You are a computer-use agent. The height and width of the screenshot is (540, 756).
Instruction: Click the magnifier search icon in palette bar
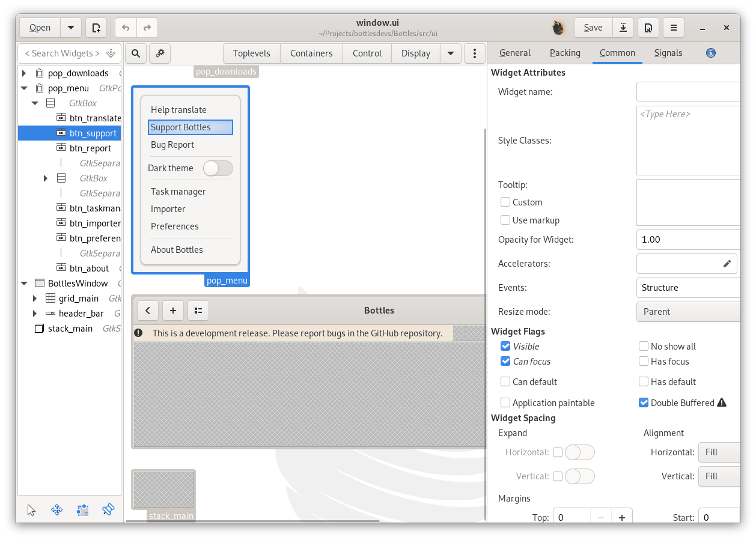pos(136,53)
